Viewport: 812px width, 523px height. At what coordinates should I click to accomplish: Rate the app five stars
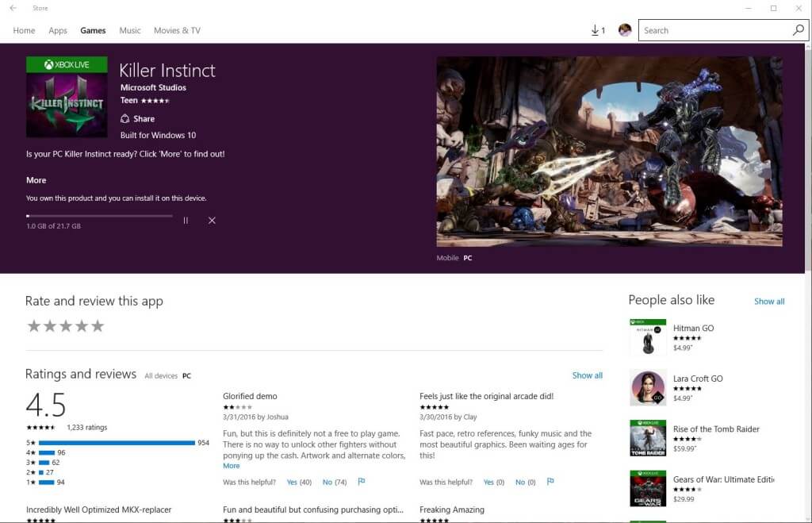click(x=98, y=325)
